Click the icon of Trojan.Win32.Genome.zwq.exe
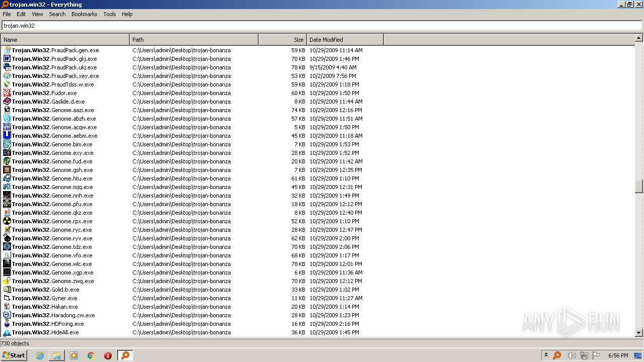The height and width of the screenshot is (362, 644). [x=7, y=281]
